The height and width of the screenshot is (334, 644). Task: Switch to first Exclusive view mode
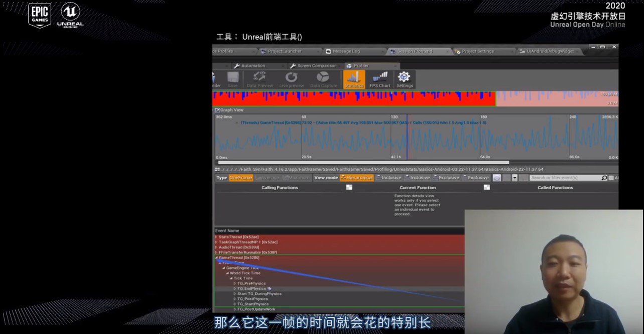446,178
